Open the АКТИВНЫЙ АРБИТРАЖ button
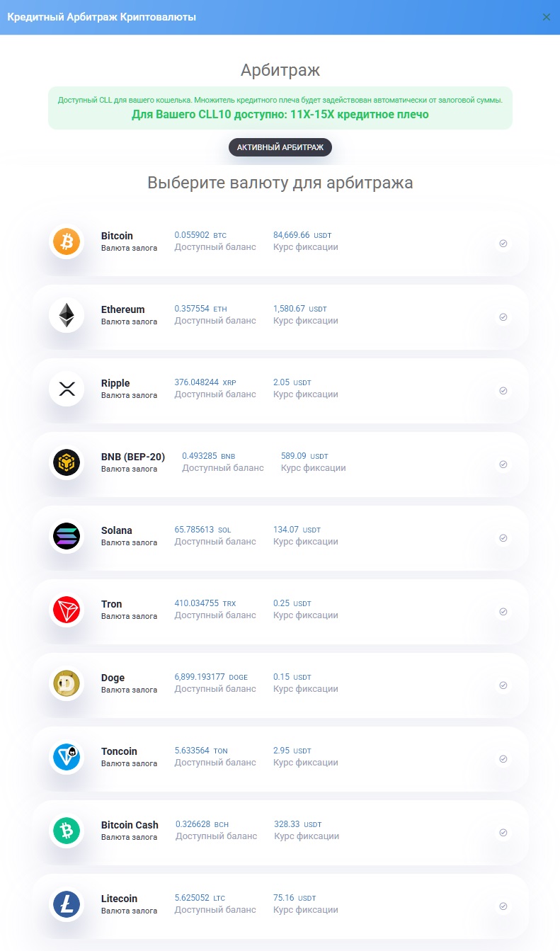Screen dimensions: 560x951 [x=280, y=147]
